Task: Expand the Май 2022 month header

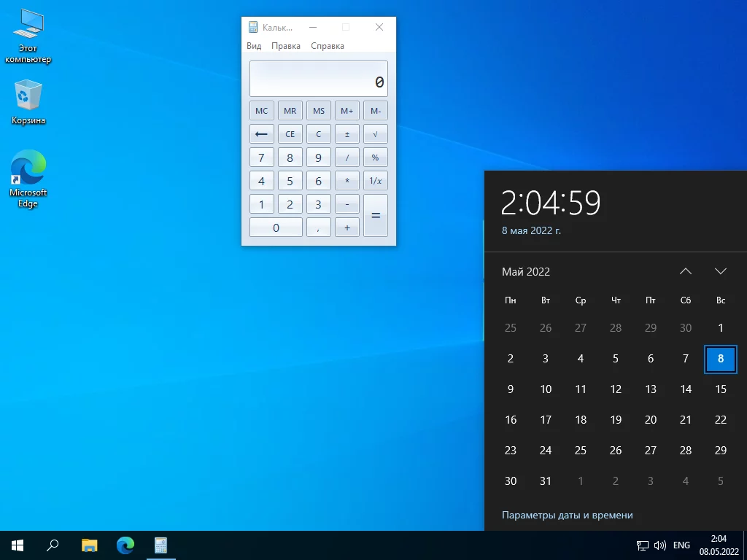Action: pos(526,272)
